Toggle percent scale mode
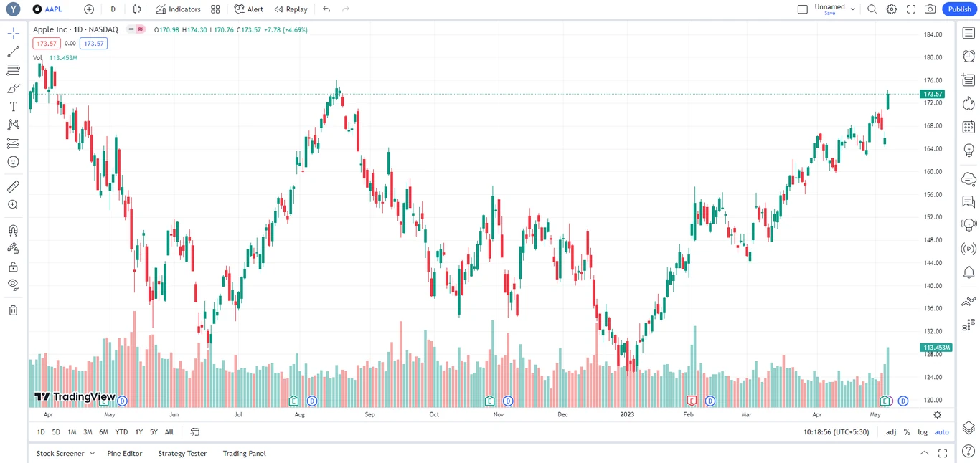980x463 pixels. 907,432
